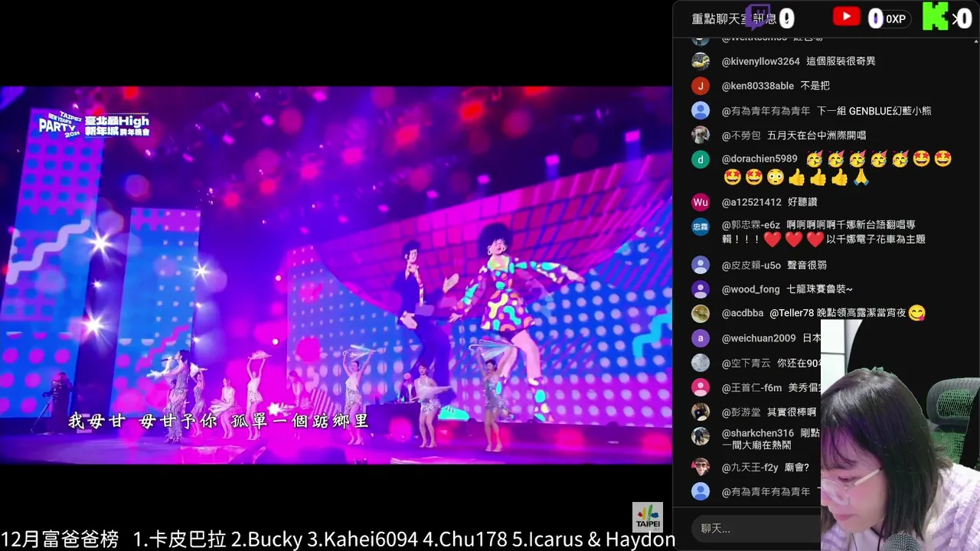Click avatar beside the GENBLUE幻藍小熊 message
Image resolution: width=980 pixels, height=551 pixels.
coord(701,111)
